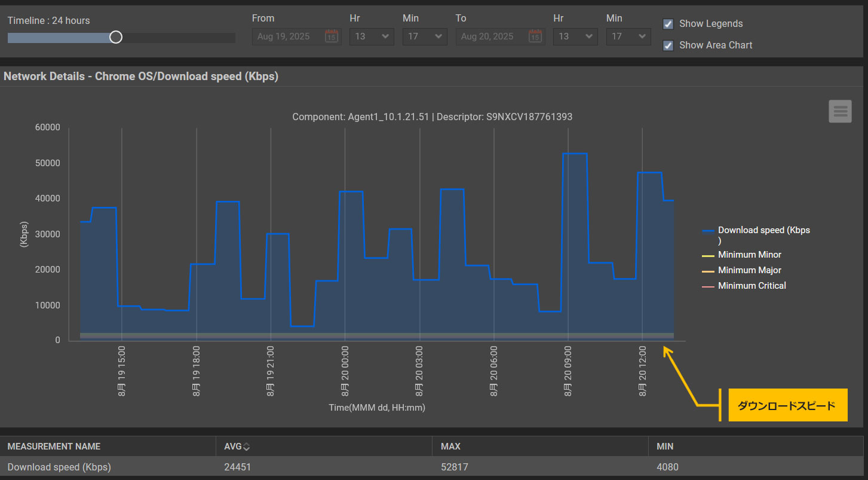Uncheck the Show Legends checkbox
Viewport: 868px width, 480px height.
668,24
